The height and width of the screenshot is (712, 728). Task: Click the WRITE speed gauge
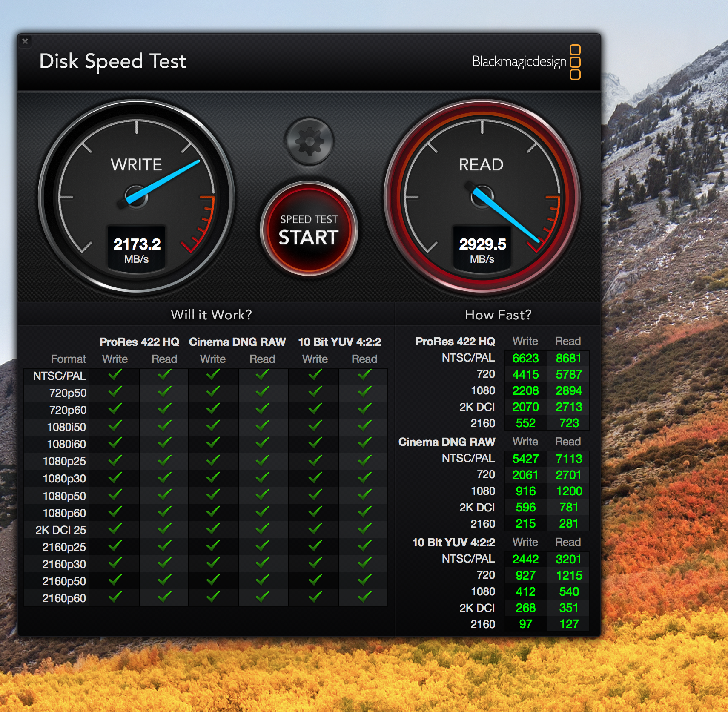pyautogui.click(x=137, y=197)
